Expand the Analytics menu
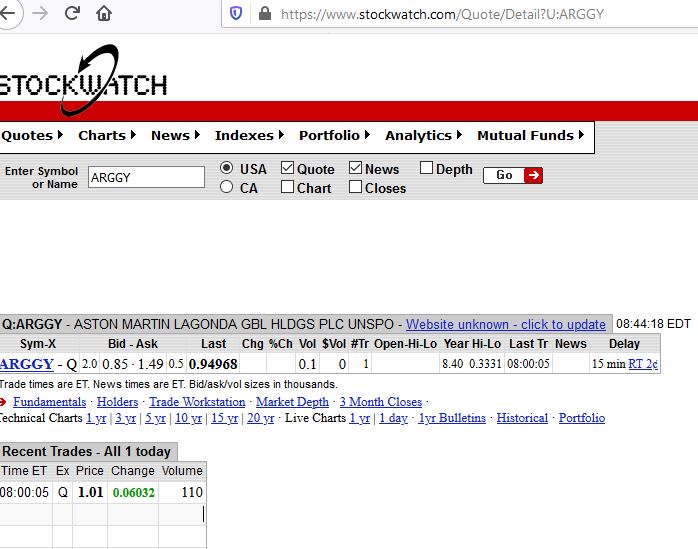Image resolution: width=698 pixels, height=549 pixels. (423, 135)
